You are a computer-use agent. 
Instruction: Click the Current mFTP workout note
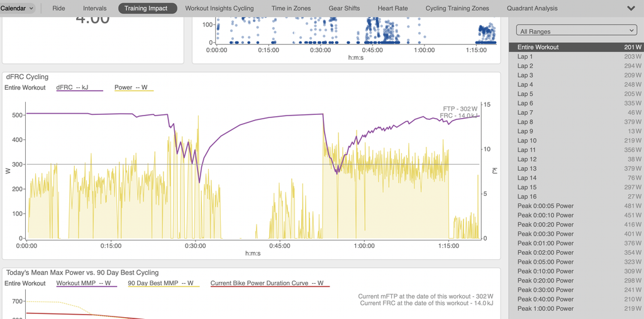coord(426,296)
